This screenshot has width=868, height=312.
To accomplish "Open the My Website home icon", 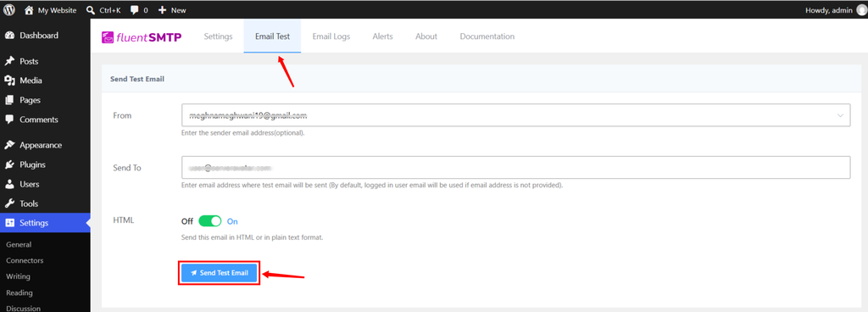I will 30,9.
